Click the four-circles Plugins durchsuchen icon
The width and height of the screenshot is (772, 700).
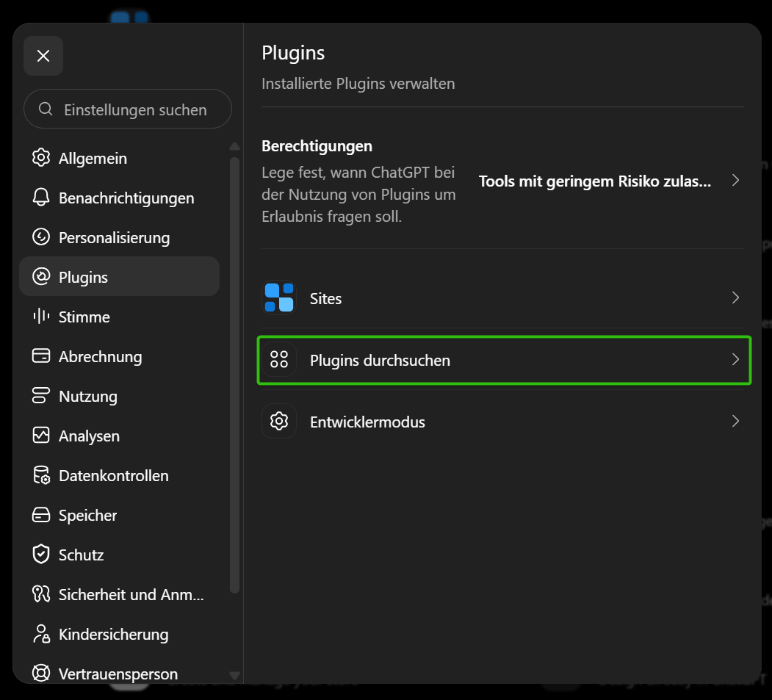pos(279,359)
